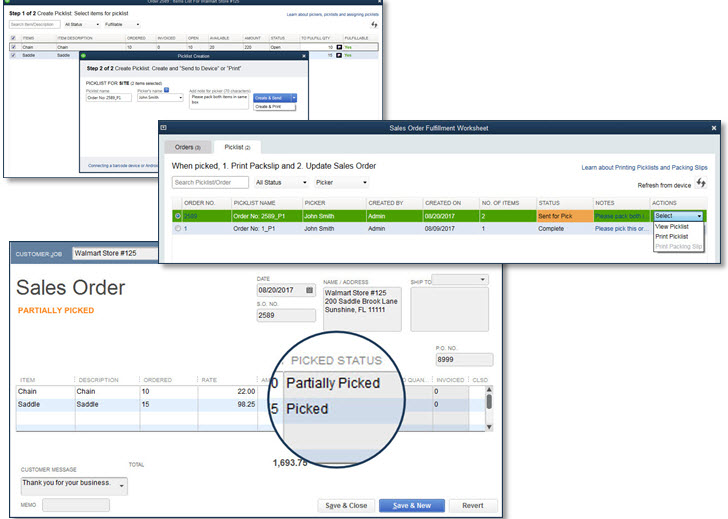Choose Print Picklist from the actions menu
728x519 pixels.
671,236
